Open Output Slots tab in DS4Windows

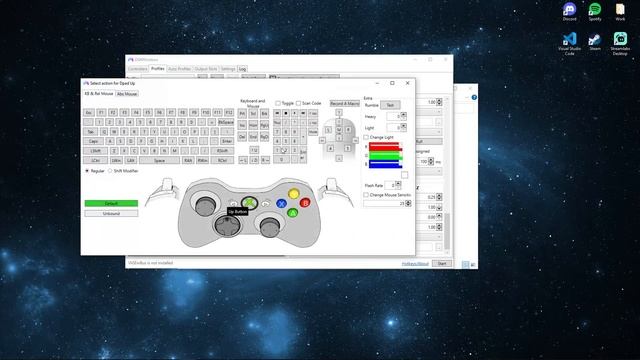206,69
